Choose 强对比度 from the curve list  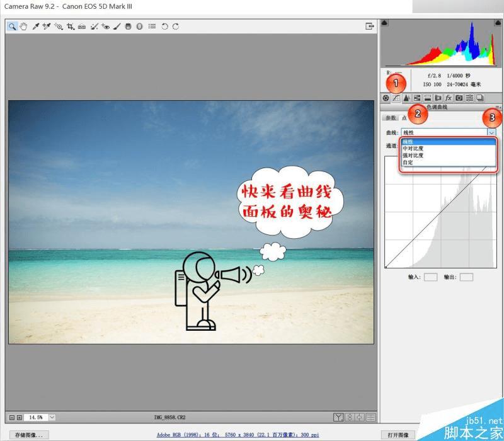click(x=449, y=155)
